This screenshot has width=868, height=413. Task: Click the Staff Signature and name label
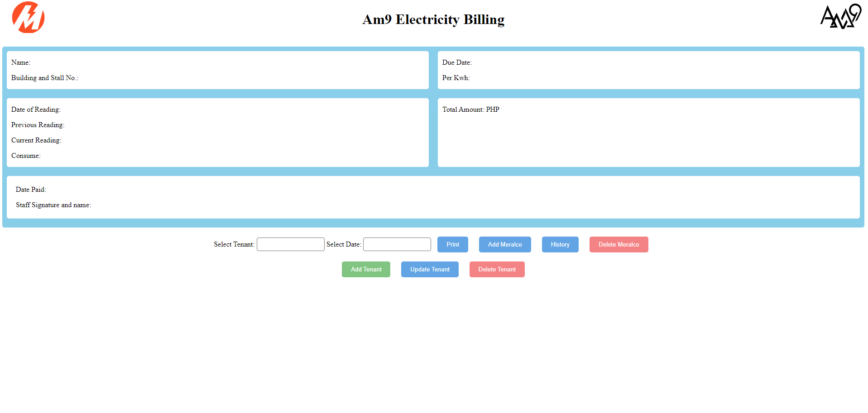(53, 205)
